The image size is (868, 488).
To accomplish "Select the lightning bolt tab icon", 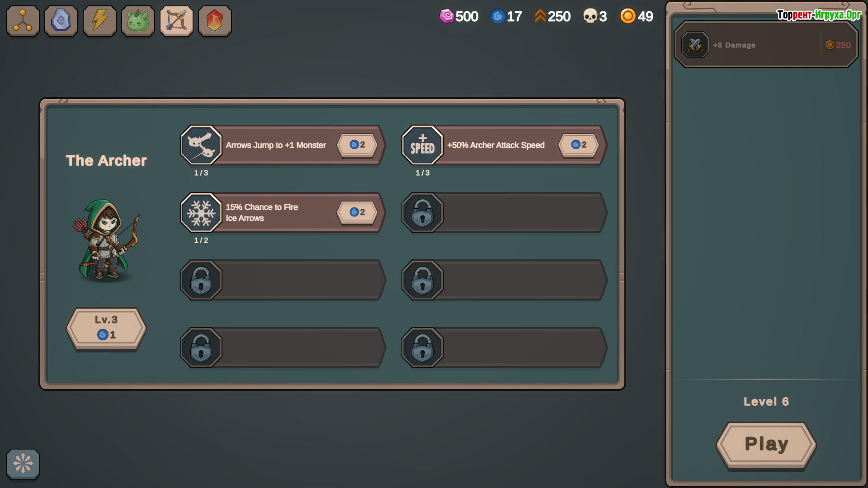I will (x=99, y=21).
